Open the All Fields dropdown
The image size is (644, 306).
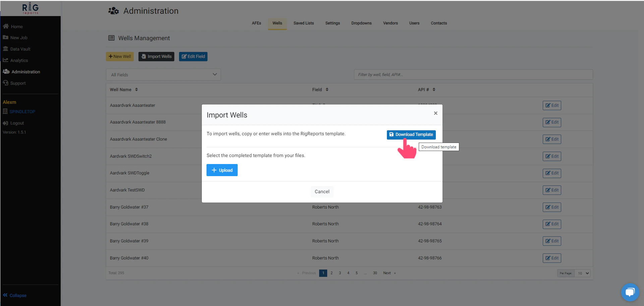point(163,75)
